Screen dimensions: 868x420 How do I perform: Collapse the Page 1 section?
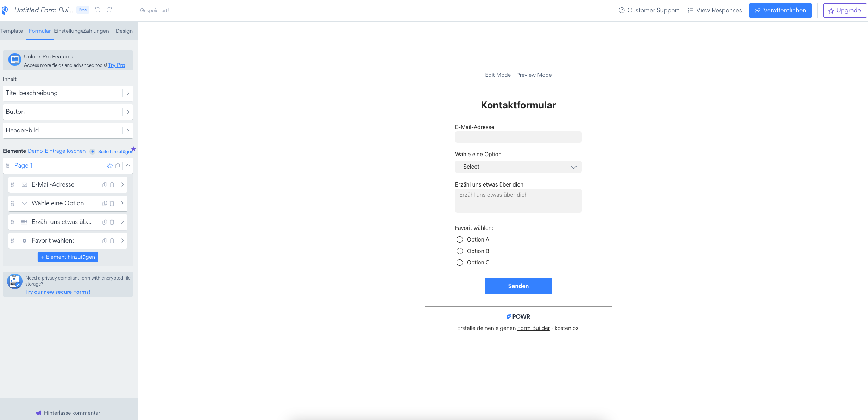128,165
